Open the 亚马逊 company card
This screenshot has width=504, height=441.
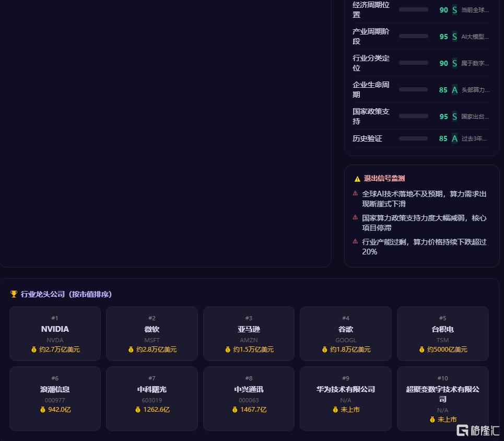coord(249,333)
